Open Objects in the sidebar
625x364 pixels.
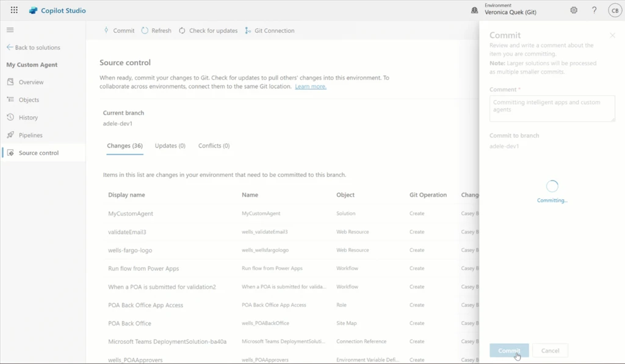point(29,100)
